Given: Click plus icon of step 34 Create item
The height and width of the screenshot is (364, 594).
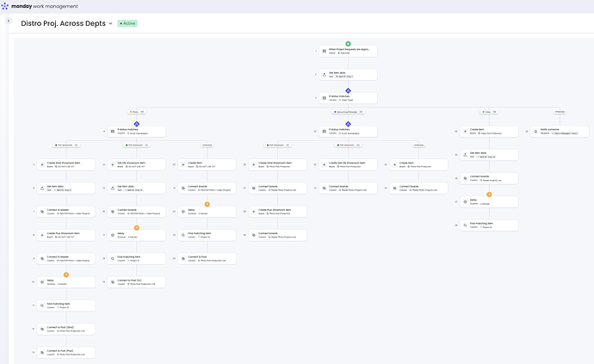Looking at the screenshot, I should click(x=465, y=132).
